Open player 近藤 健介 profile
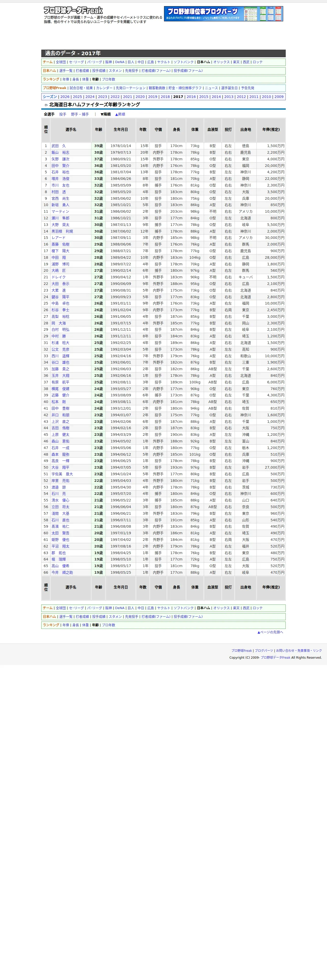 [x=61, y=395]
